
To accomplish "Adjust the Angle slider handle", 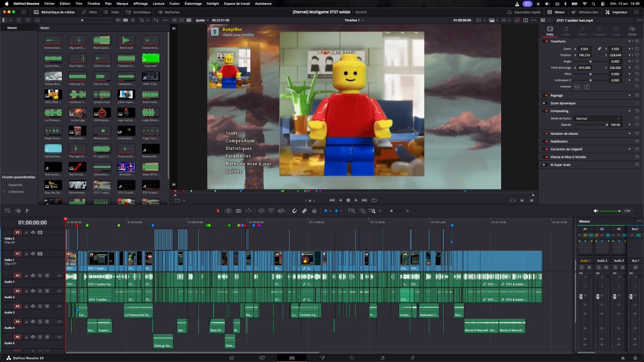I will tap(591, 61).
